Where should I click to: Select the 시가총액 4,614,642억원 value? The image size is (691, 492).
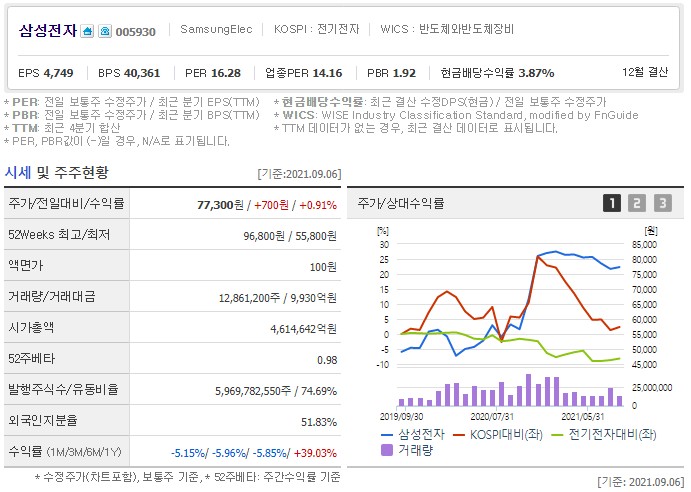[303, 329]
